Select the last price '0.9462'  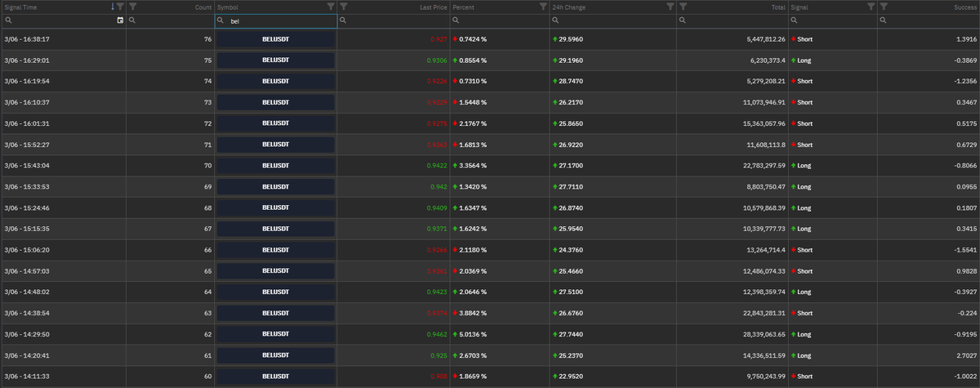pos(437,334)
